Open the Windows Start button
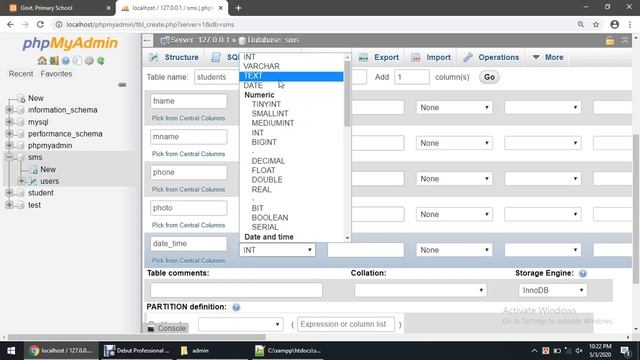 (x=11, y=351)
